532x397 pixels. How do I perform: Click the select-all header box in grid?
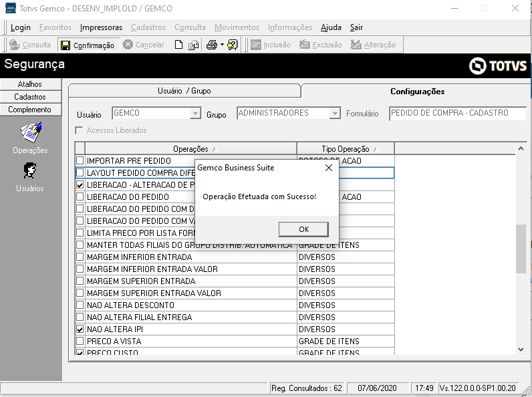tap(80, 148)
